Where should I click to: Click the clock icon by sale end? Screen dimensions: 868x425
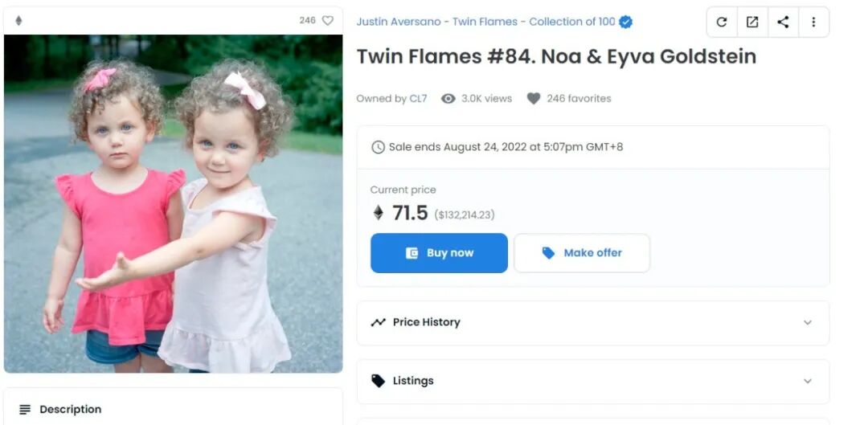[378, 147]
